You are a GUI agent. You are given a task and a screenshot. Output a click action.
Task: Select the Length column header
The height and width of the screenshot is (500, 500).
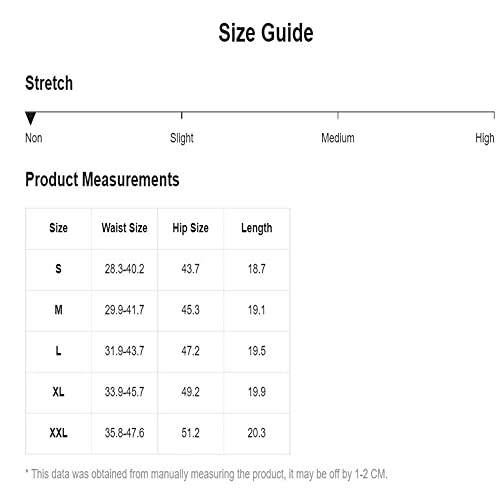pyautogui.click(x=257, y=228)
